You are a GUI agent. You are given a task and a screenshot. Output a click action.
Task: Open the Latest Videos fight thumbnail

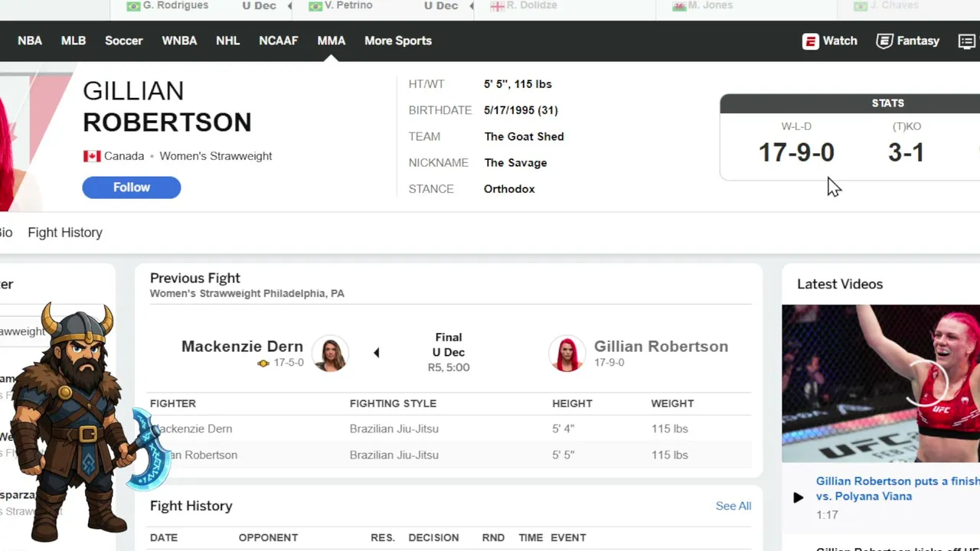(x=880, y=383)
